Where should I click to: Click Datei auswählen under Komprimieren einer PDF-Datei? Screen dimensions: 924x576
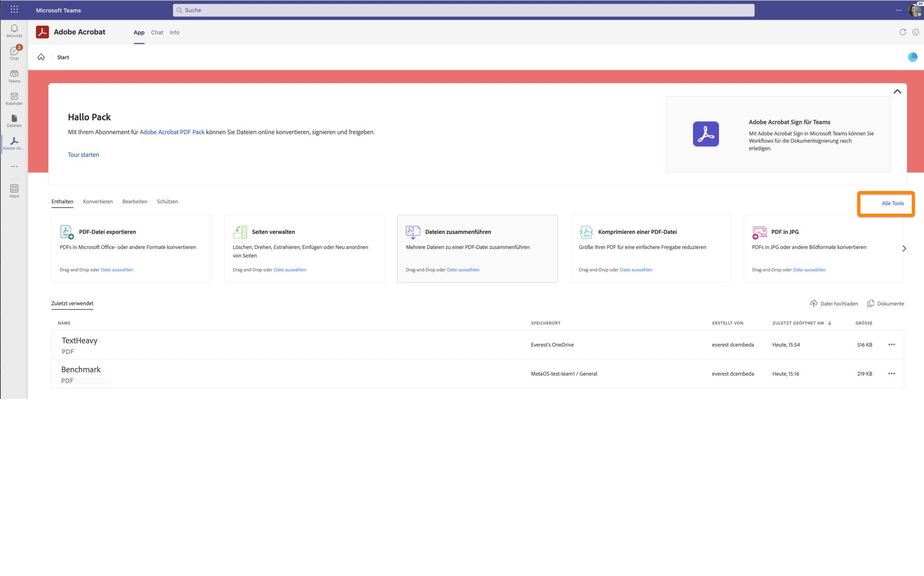pyautogui.click(x=636, y=270)
